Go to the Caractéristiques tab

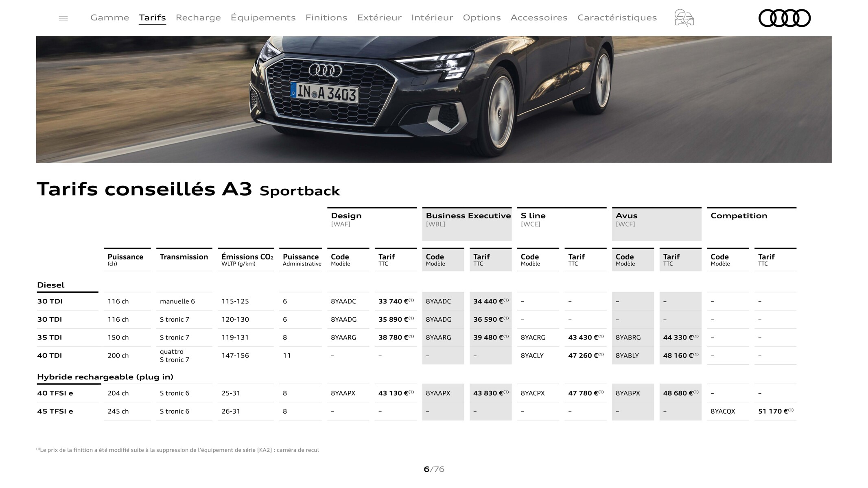click(x=617, y=18)
